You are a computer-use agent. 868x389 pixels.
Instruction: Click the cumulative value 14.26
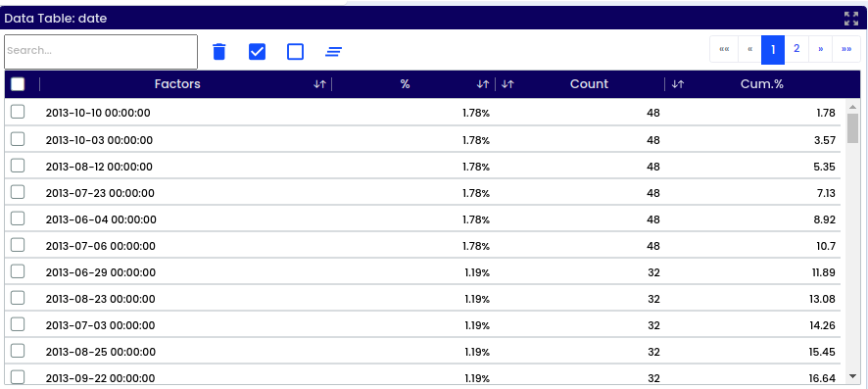tap(823, 325)
